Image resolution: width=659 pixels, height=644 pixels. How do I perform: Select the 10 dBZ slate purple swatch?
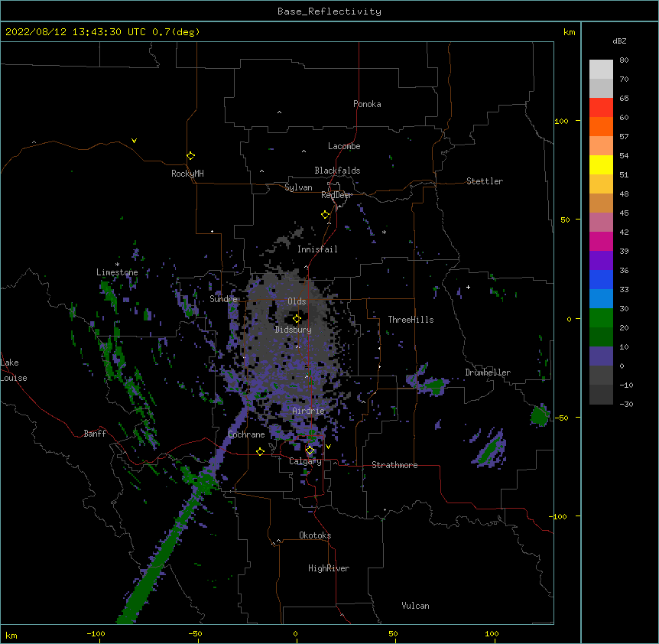[601, 356]
